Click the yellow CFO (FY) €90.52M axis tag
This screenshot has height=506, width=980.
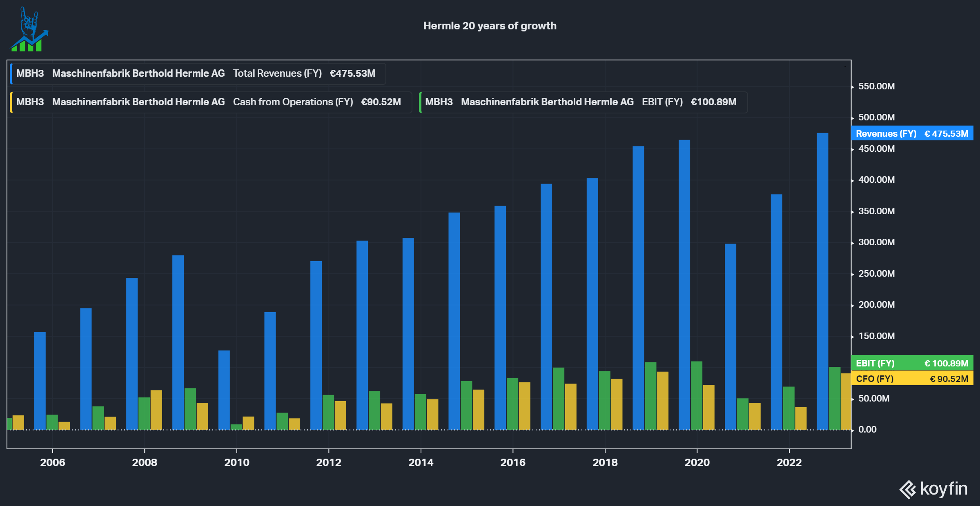(912, 378)
